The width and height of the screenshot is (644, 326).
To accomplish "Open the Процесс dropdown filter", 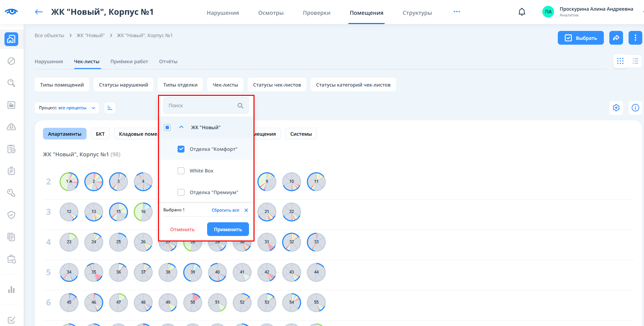I will 67,108.
